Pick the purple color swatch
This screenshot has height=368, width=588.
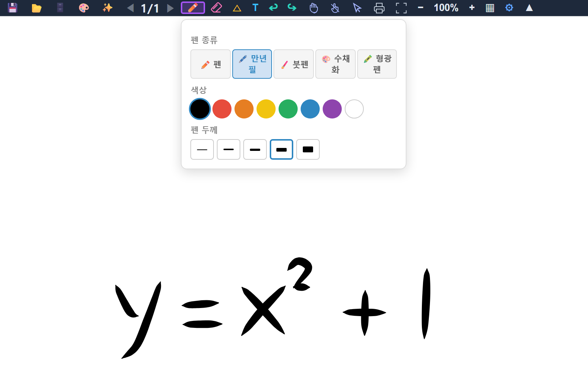point(332,109)
